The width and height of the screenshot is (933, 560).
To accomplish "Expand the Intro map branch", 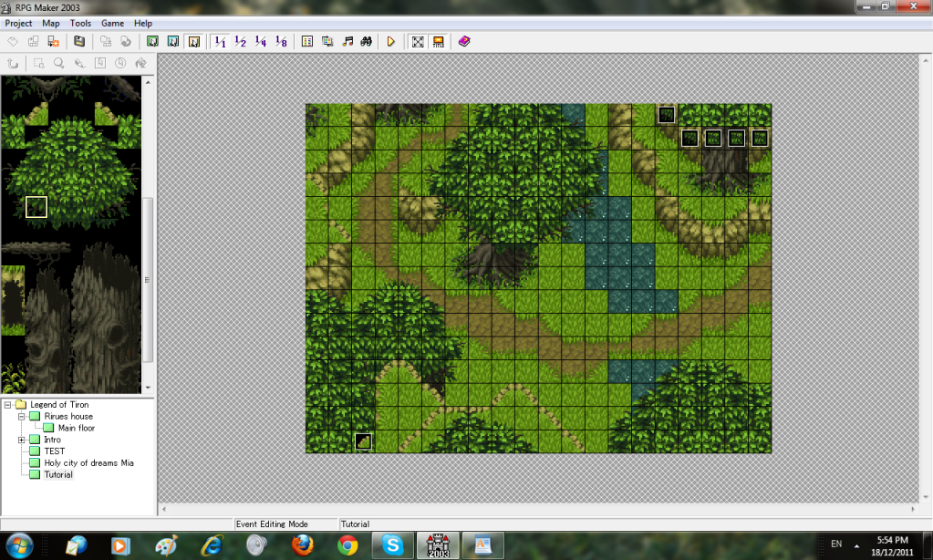I will click(x=21, y=440).
